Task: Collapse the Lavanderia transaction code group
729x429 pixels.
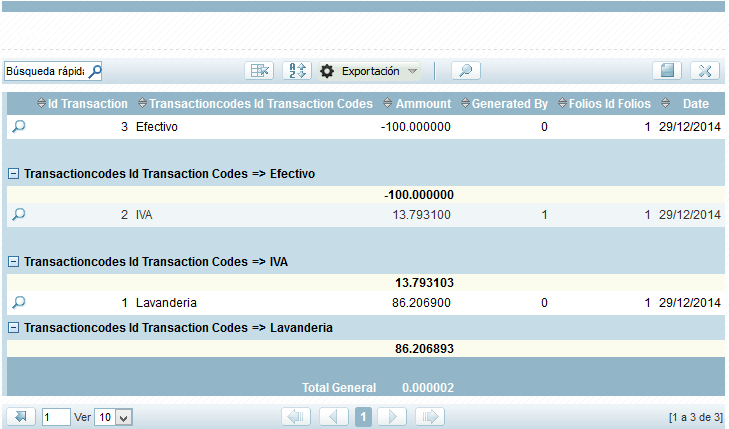Action: (13, 328)
